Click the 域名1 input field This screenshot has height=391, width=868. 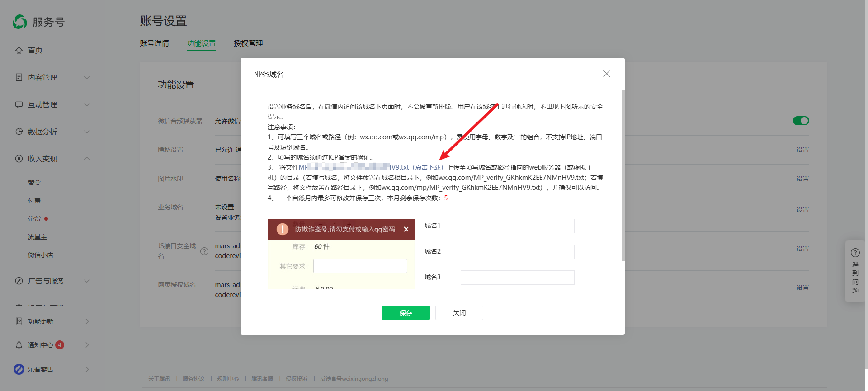518,226
